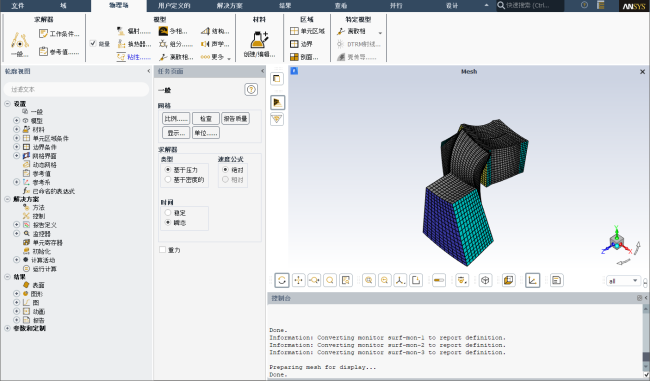Expand the 单元区域条件 tree node
The height and width of the screenshot is (381, 650).
[x=17, y=138]
